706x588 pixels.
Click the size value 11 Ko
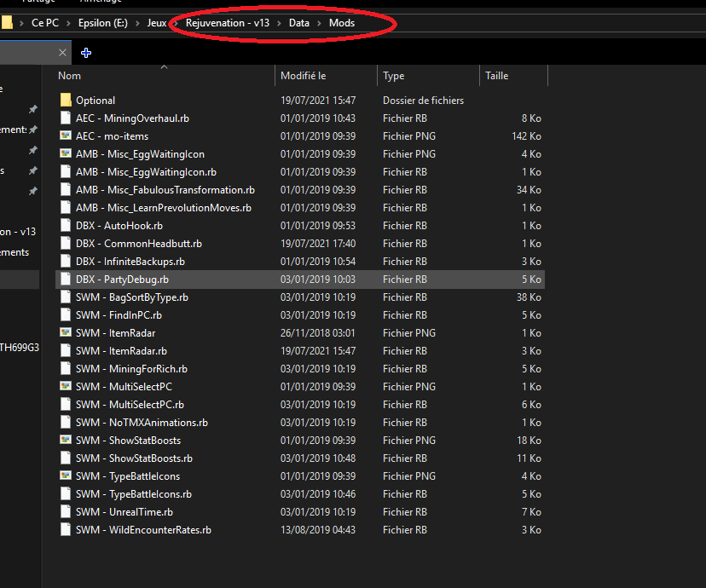(529, 458)
